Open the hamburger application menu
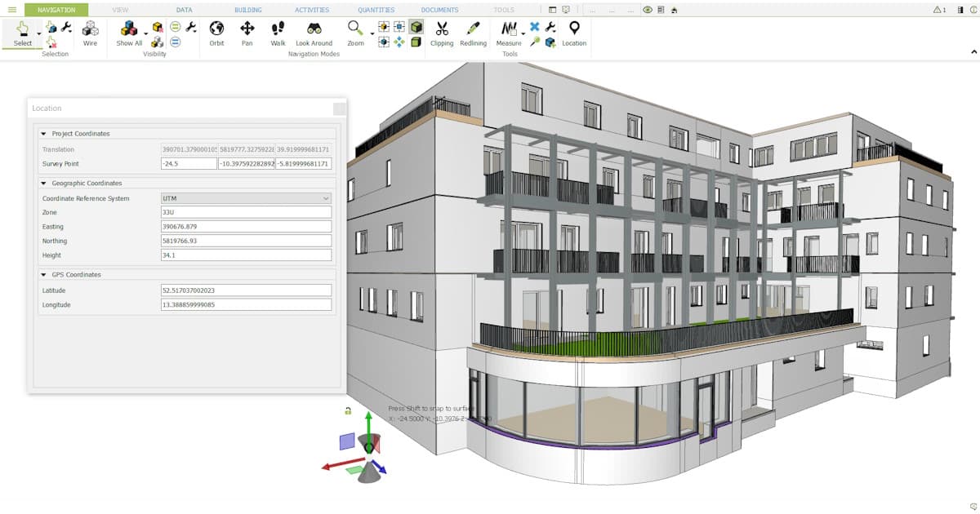This screenshot has width=980, height=514. click(x=11, y=10)
